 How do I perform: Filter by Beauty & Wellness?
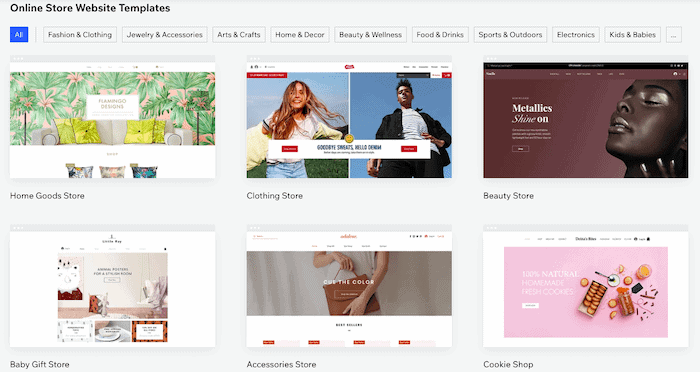(371, 35)
